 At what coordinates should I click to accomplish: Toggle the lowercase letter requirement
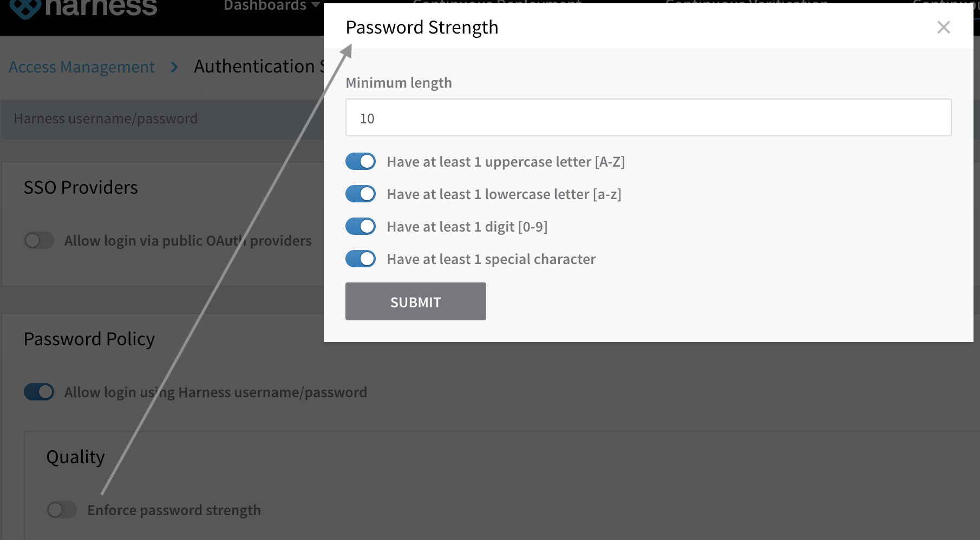coord(361,194)
